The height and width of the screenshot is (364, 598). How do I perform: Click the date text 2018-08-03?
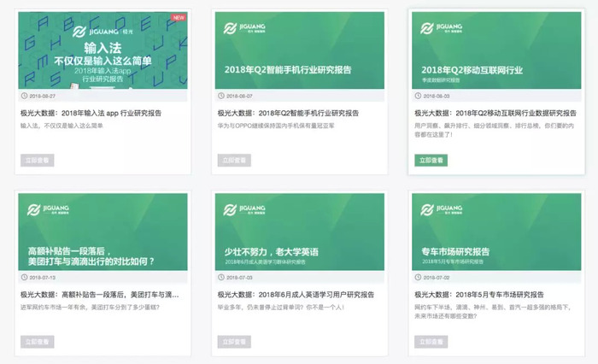pos(437,97)
